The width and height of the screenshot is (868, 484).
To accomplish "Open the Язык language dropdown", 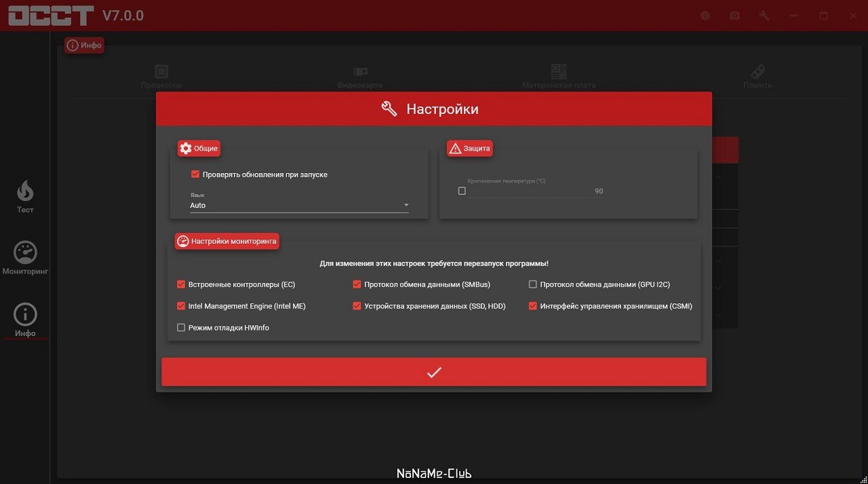I will coord(298,205).
